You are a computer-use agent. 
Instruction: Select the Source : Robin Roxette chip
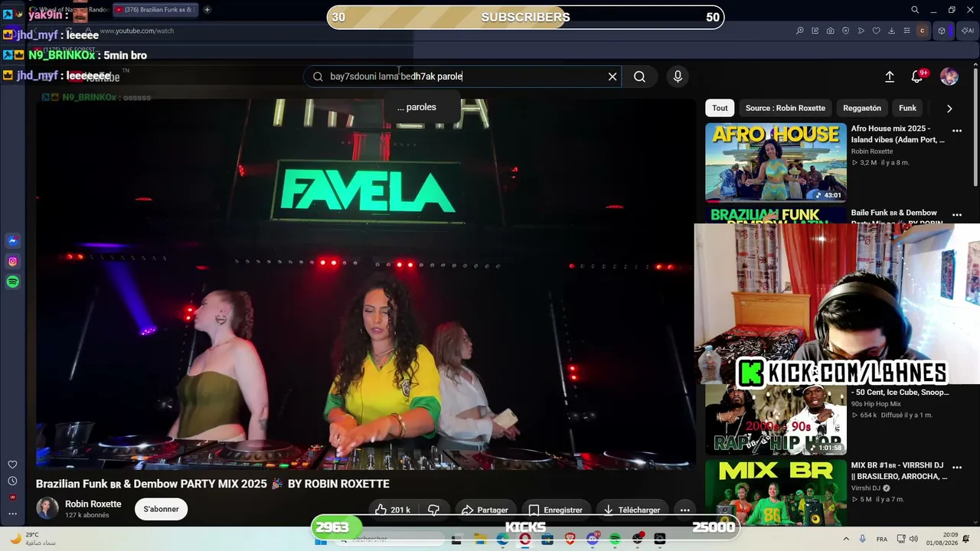pyautogui.click(x=786, y=108)
